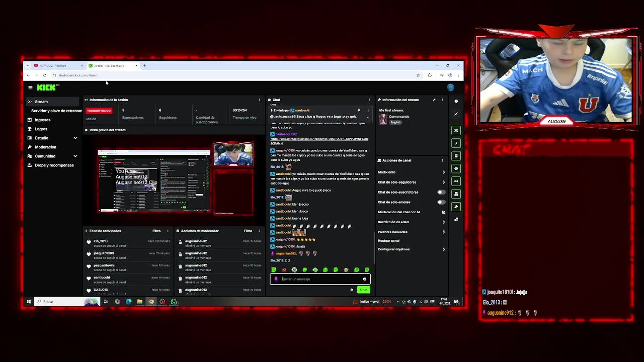This screenshot has height=362, width=644.
Task: Go back with the browser back arrow
Action: tap(28, 75)
